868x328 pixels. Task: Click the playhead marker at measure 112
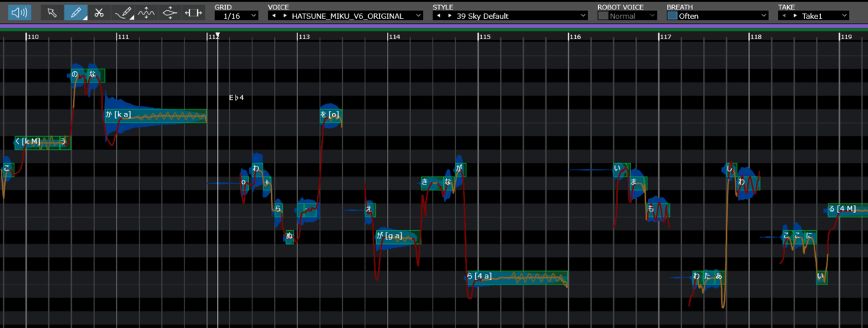tap(218, 35)
